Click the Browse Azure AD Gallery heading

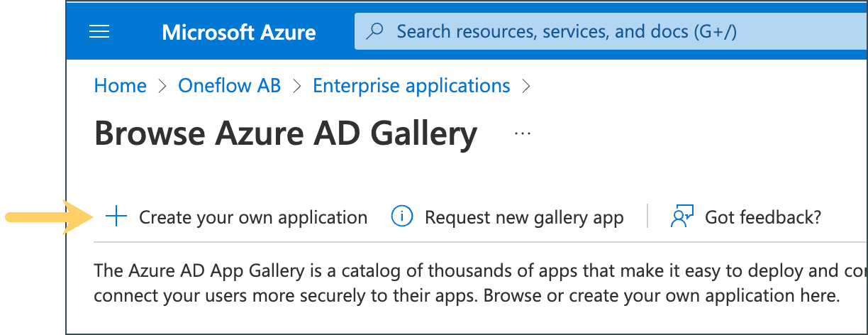click(286, 133)
